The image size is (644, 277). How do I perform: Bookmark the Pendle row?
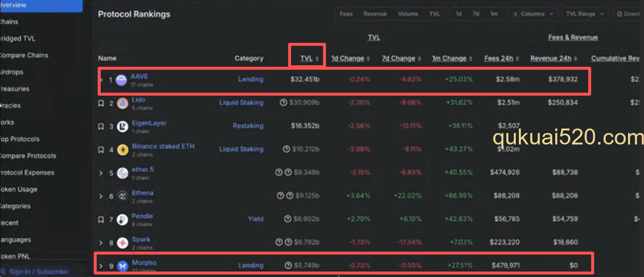(x=101, y=220)
